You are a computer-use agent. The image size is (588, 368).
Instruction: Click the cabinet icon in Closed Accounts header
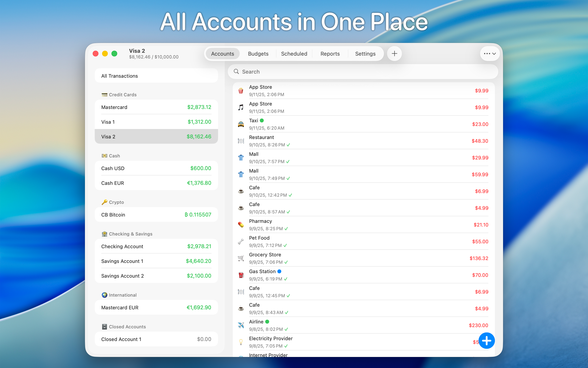105,327
